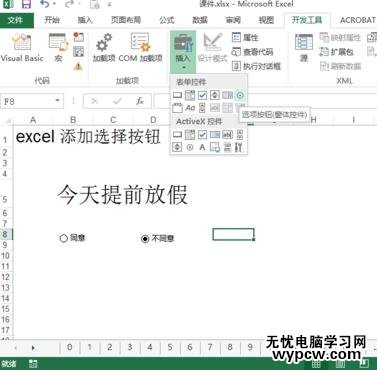Select form control Button icon
This screenshot has height=370, width=377.
177,95
